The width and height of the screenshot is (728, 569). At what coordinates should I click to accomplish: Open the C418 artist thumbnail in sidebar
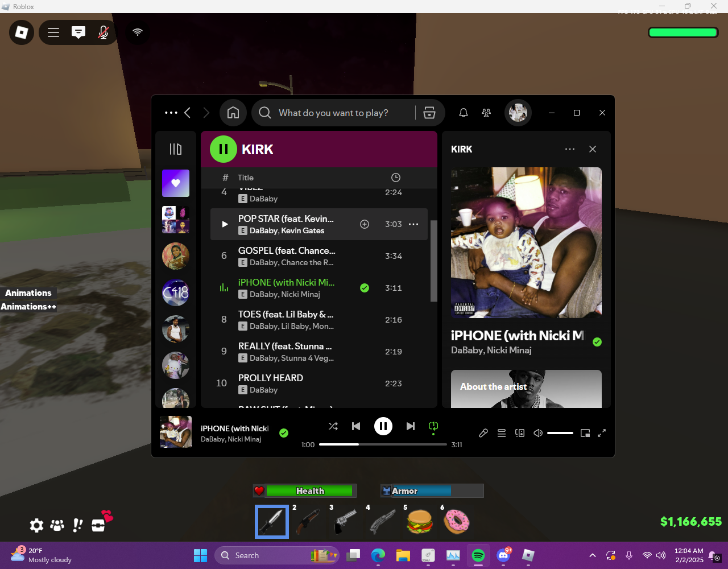(x=176, y=292)
